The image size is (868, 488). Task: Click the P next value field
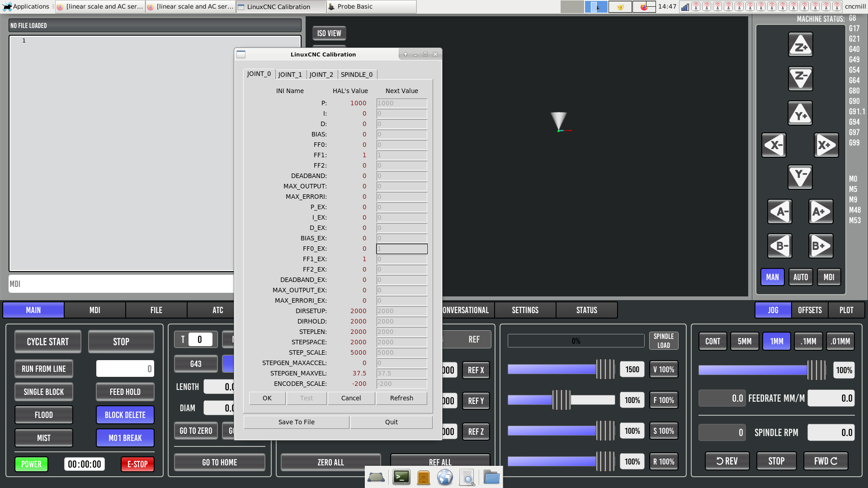(x=401, y=103)
